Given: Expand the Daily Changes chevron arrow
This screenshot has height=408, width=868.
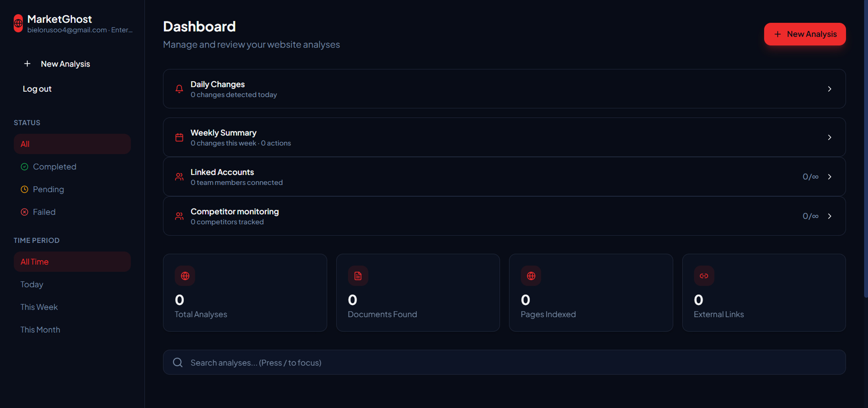Looking at the screenshot, I should click(829, 89).
